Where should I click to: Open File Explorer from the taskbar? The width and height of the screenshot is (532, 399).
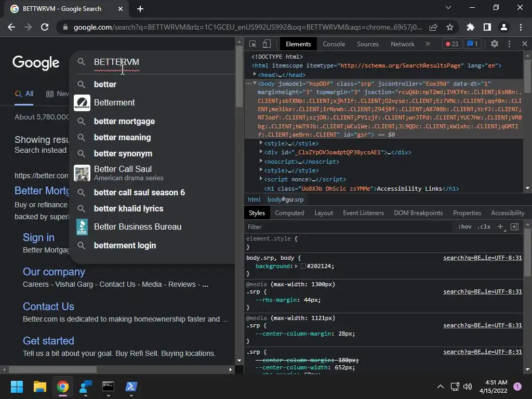[x=39, y=387]
